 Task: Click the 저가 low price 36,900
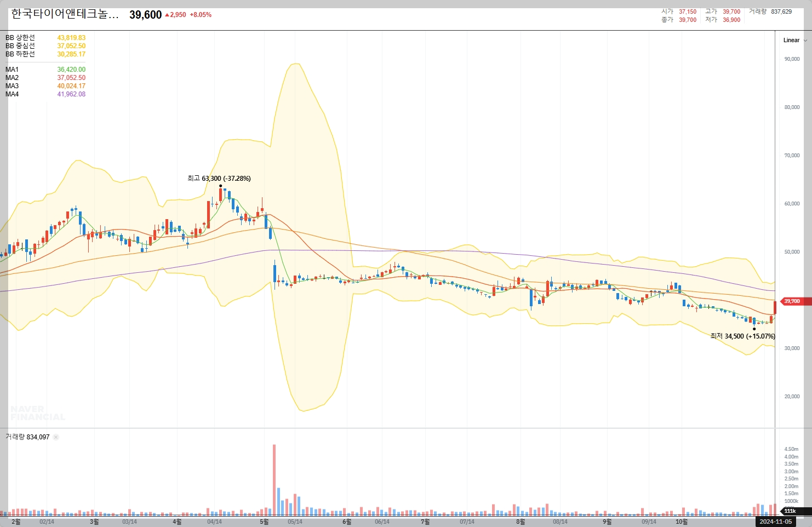(x=731, y=20)
